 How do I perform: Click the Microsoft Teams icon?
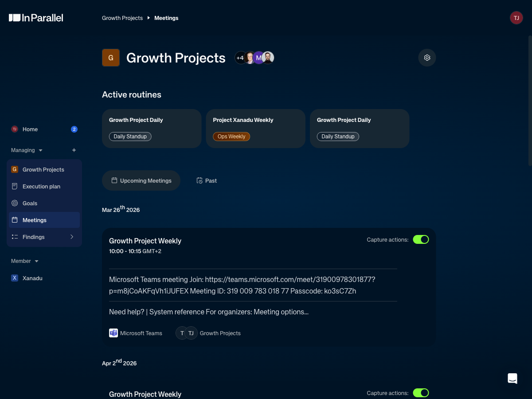pos(113,333)
